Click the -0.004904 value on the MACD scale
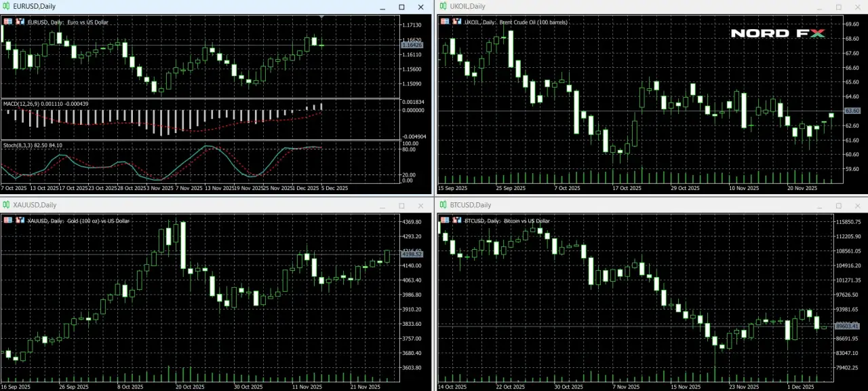The image size is (868, 391). [413, 136]
